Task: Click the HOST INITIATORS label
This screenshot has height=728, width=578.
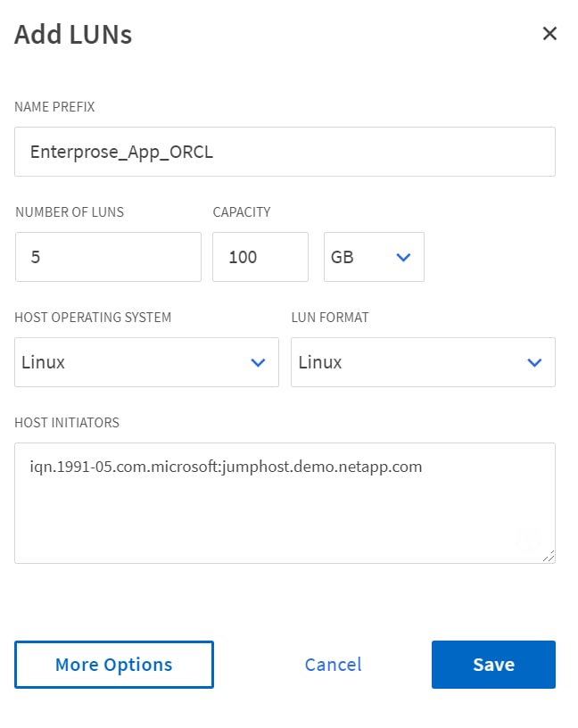Action: (67, 422)
